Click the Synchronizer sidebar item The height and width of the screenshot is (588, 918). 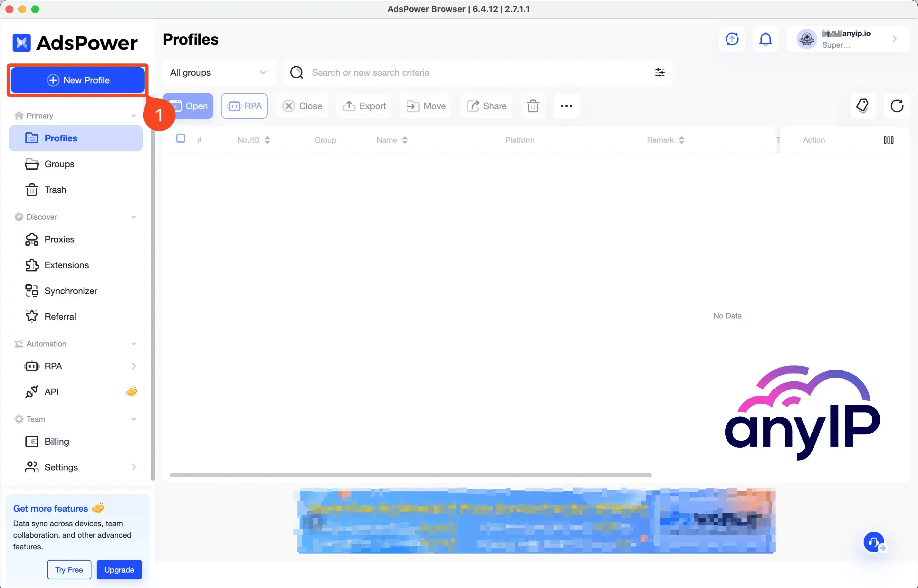(71, 290)
